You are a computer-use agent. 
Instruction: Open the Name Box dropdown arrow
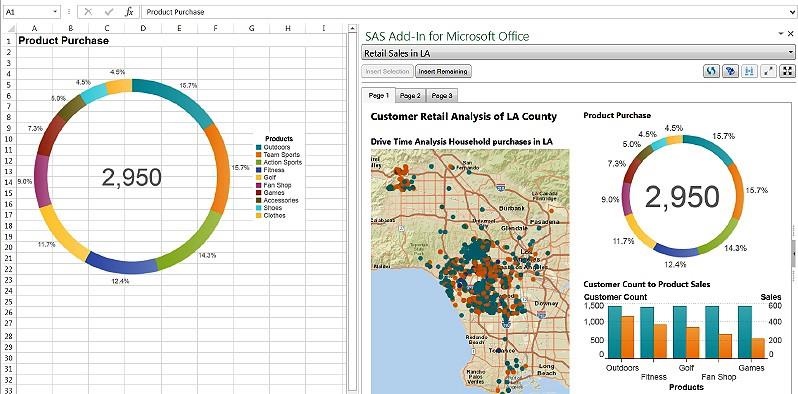[x=54, y=12]
